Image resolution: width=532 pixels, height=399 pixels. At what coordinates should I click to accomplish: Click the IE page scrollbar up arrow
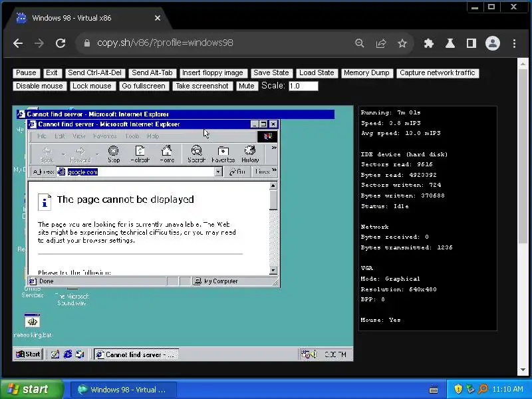(273, 186)
